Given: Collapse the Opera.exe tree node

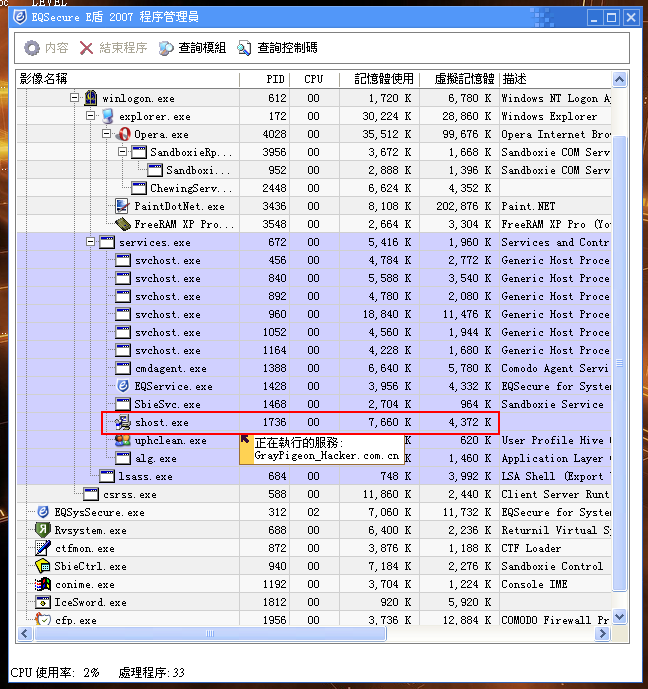Looking at the screenshot, I should (106, 134).
